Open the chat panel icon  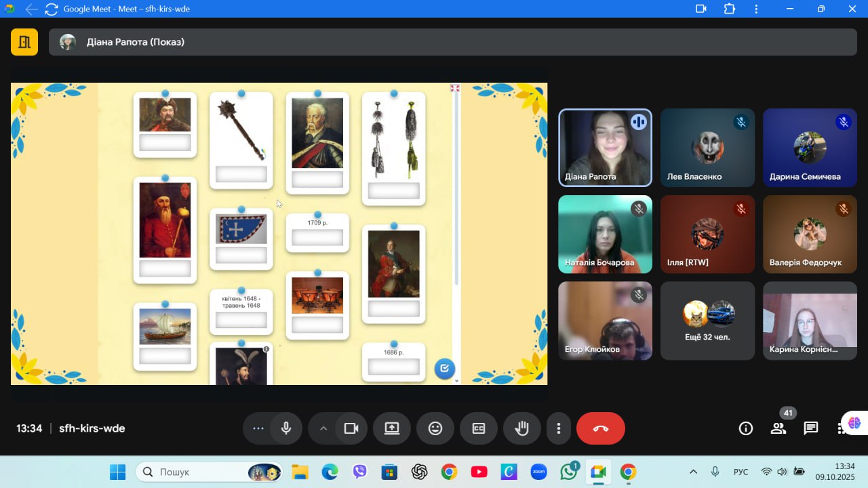[x=810, y=428]
